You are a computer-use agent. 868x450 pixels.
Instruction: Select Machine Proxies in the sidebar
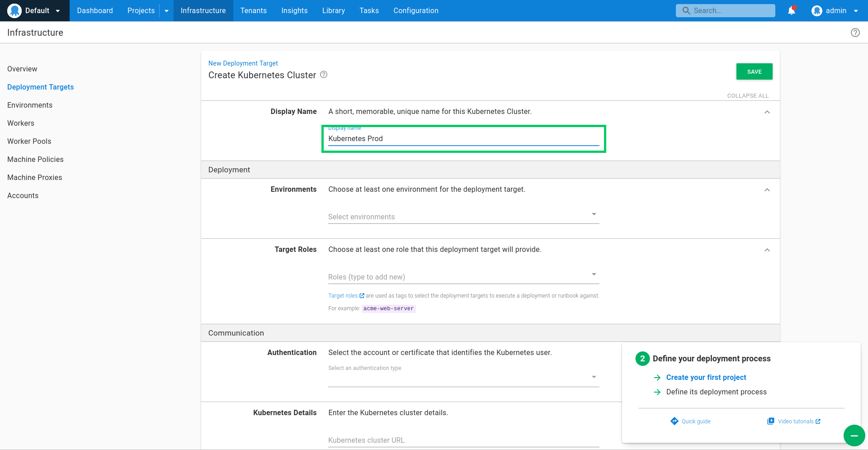tap(35, 177)
